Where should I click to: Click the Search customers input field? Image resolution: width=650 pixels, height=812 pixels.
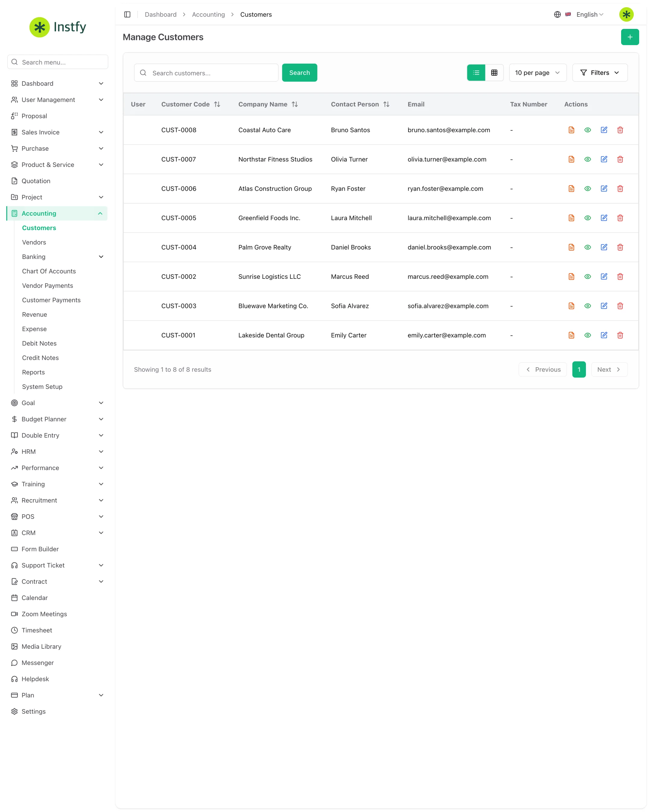point(206,73)
